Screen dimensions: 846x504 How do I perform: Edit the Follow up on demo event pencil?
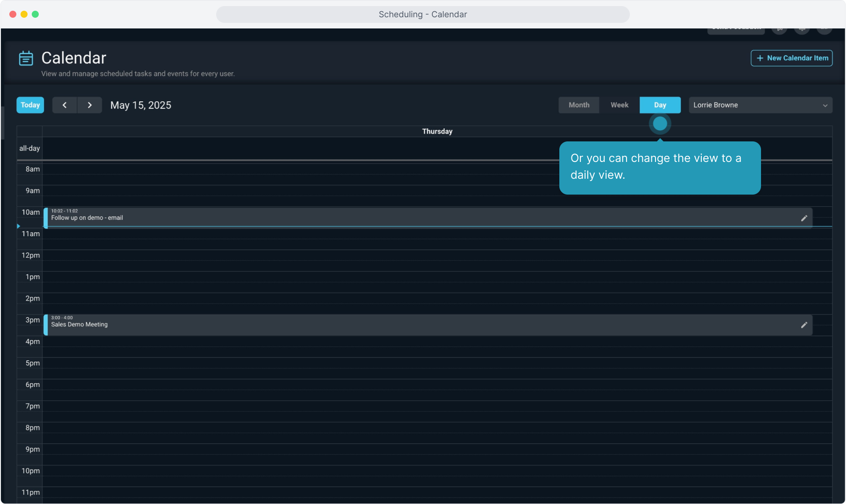click(x=804, y=218)
